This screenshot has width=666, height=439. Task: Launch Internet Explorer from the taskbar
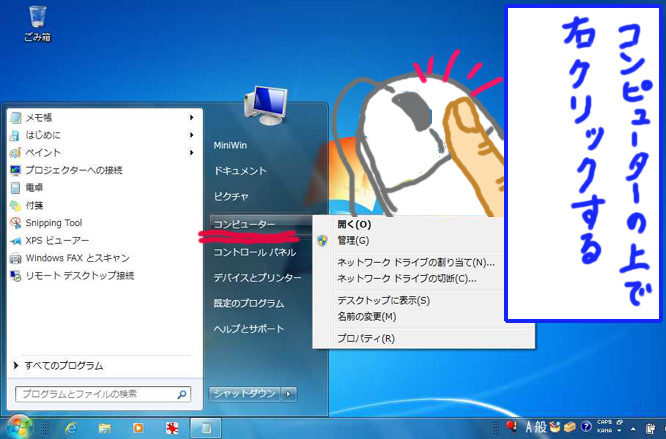tap(70, 427)
